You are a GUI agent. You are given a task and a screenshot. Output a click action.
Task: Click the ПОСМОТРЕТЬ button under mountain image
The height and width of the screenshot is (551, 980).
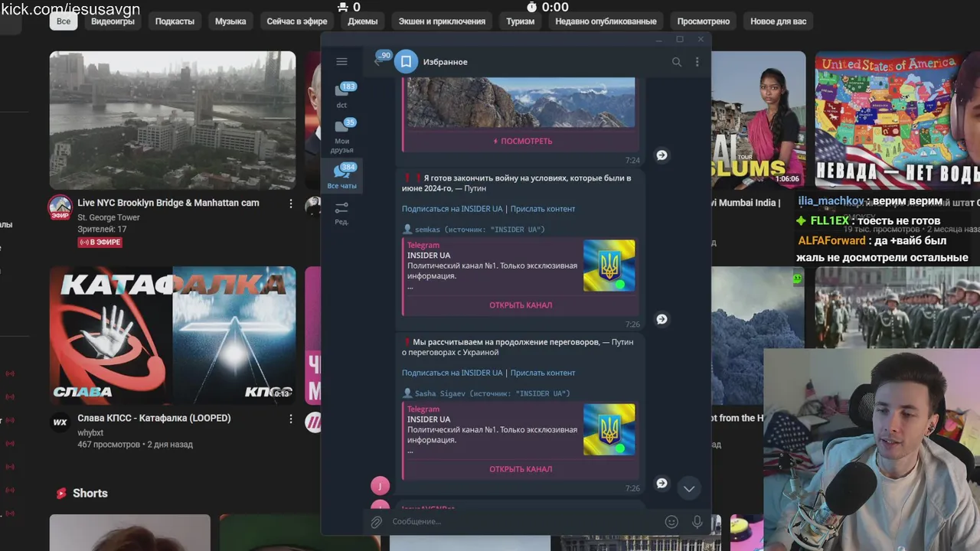tap(522, 141)
